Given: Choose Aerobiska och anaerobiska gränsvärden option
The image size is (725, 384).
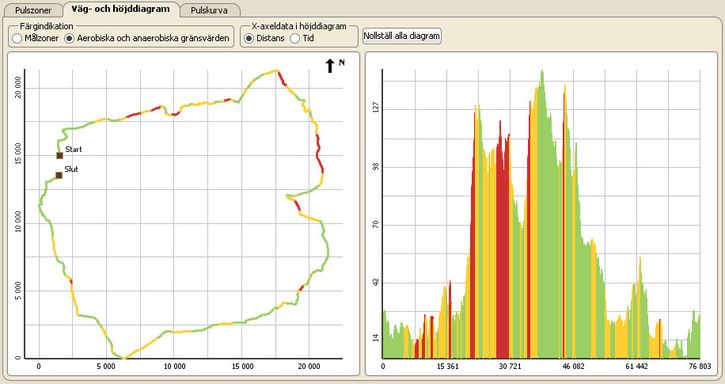Looking at the screenshot, I should 69,38.
